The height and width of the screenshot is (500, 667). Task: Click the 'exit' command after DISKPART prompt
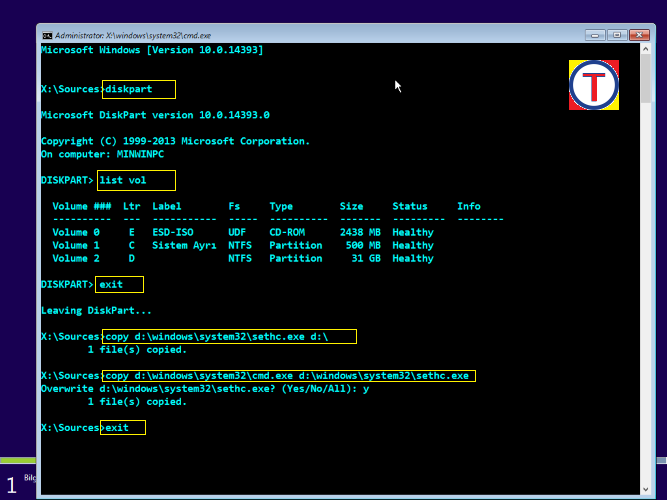(x=111, y=284)
